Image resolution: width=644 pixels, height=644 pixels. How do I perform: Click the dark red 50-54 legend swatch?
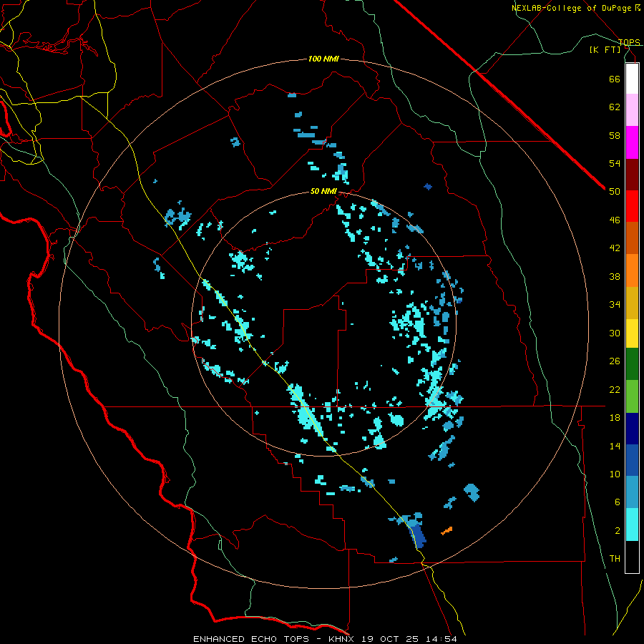(x=632, y=175)
